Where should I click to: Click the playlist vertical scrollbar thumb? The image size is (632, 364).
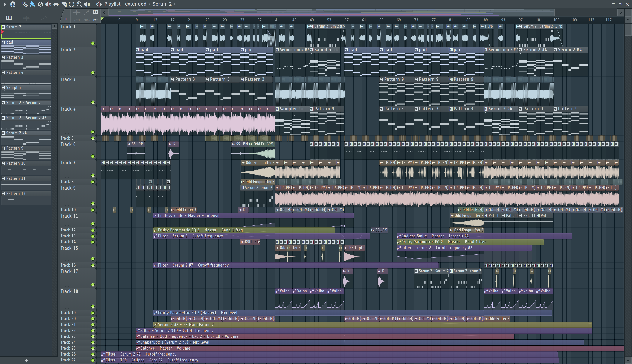(628, 30)
